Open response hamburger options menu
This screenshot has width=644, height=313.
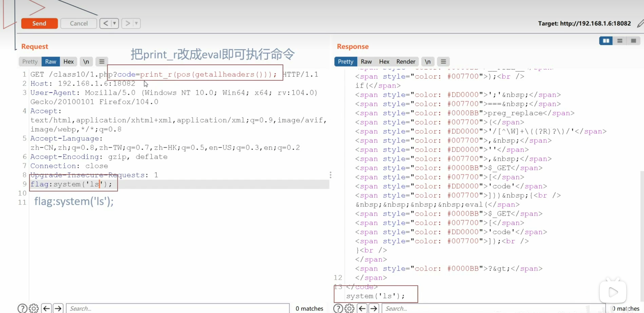(x=443, y=61)
